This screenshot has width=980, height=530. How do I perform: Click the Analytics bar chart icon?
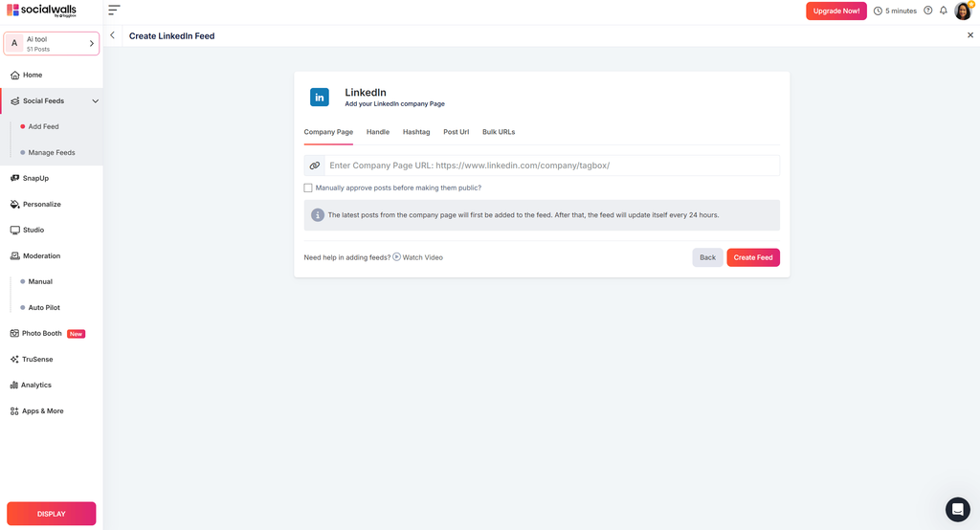(13, 385)
